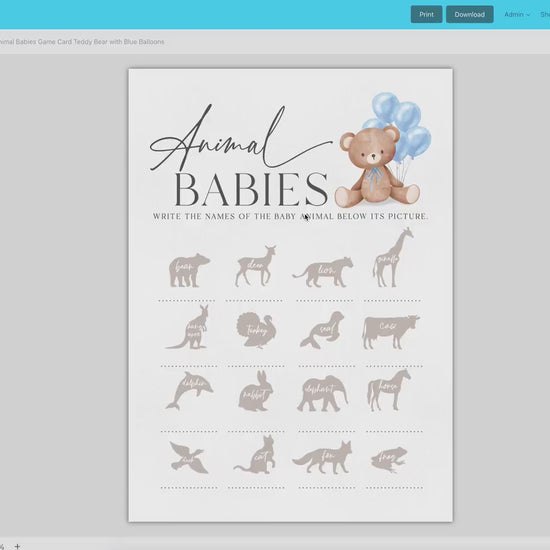Click the dotted answer line under the bear
550x550 pixels.
pos(187,301)
